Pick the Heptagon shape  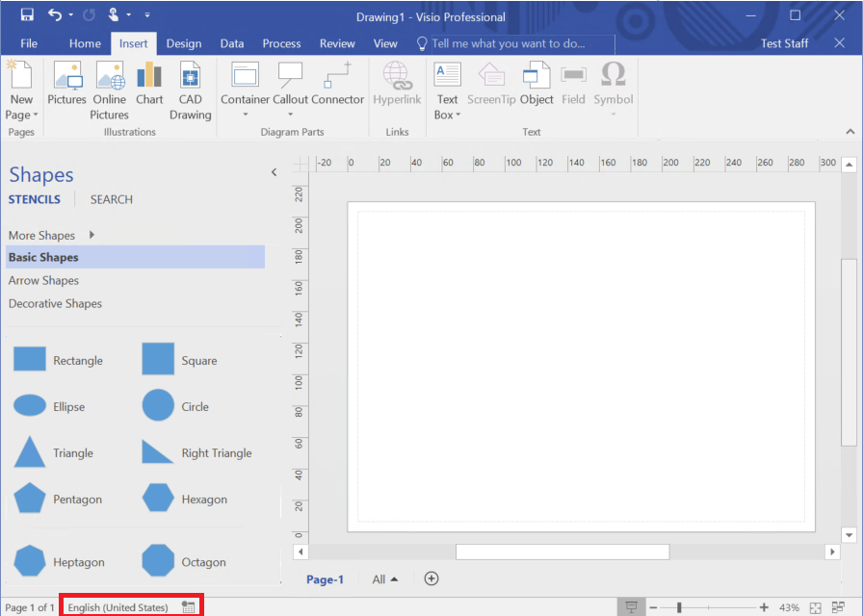pyautogui.click(x=59, y=561)
